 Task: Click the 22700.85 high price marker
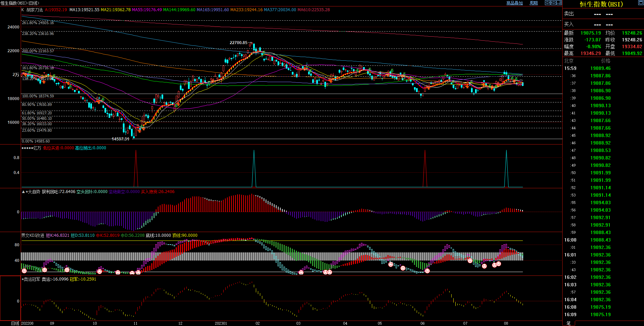click(239, 43)
